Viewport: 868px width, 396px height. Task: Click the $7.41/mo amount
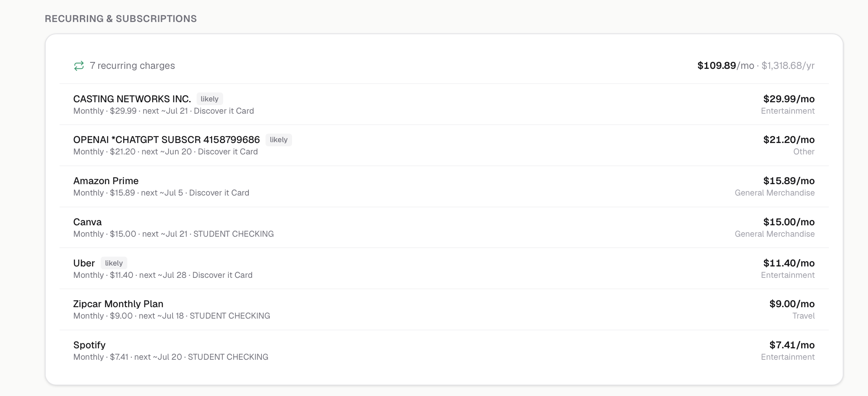(x=792, y=345)
